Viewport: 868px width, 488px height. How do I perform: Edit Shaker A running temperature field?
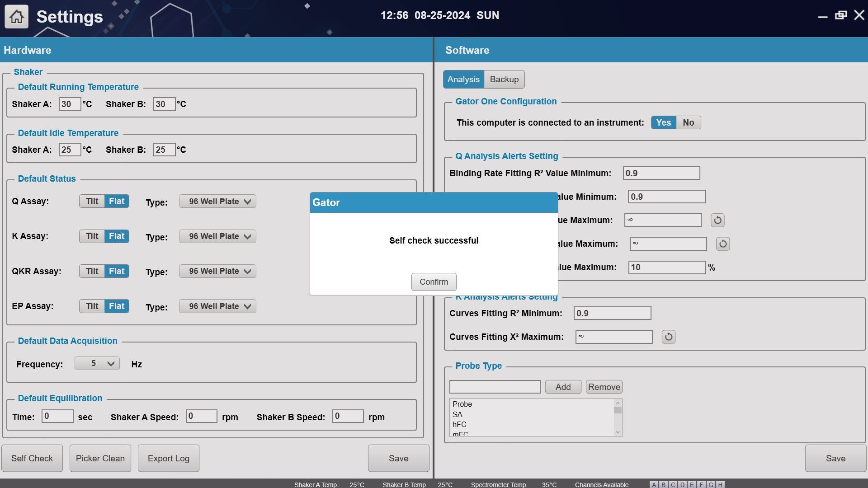click(70, 104)
